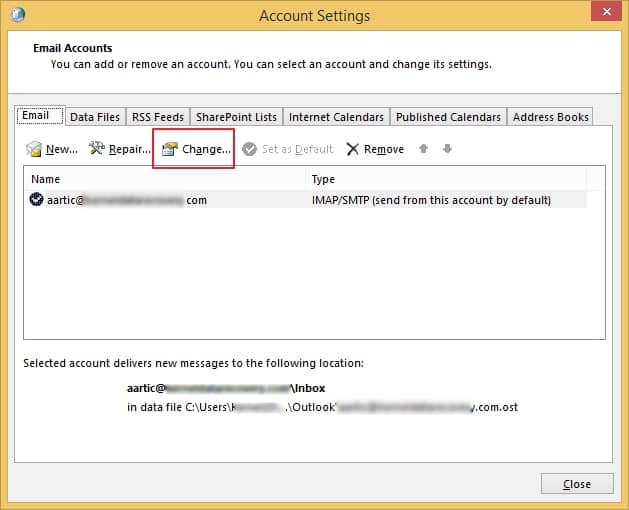Click the IMAP/SMTP type cell
629x510 pixels.
click(x=431, y=200)
